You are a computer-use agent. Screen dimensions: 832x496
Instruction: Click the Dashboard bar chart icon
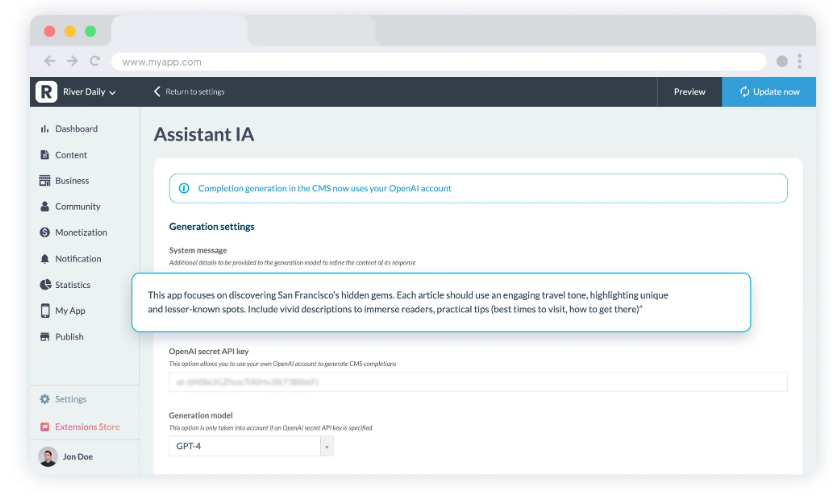45,129
